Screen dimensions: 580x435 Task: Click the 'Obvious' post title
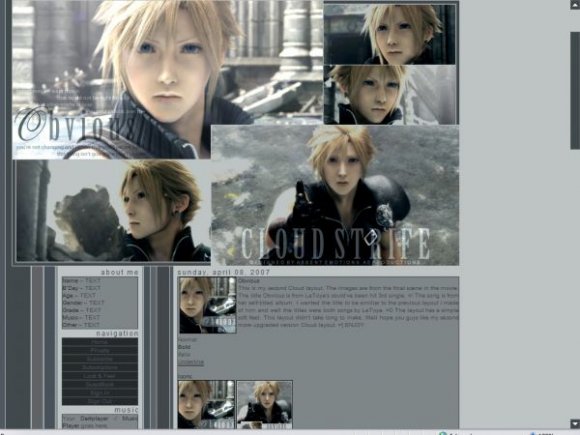point(249,281)
